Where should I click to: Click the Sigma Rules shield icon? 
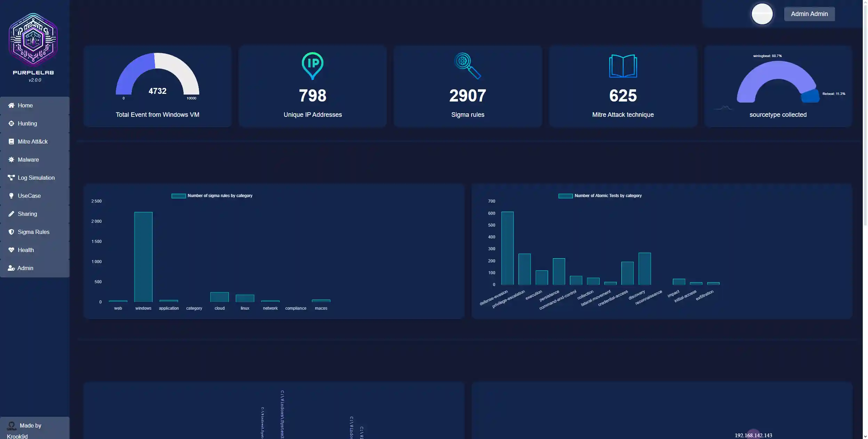point(11,232)
